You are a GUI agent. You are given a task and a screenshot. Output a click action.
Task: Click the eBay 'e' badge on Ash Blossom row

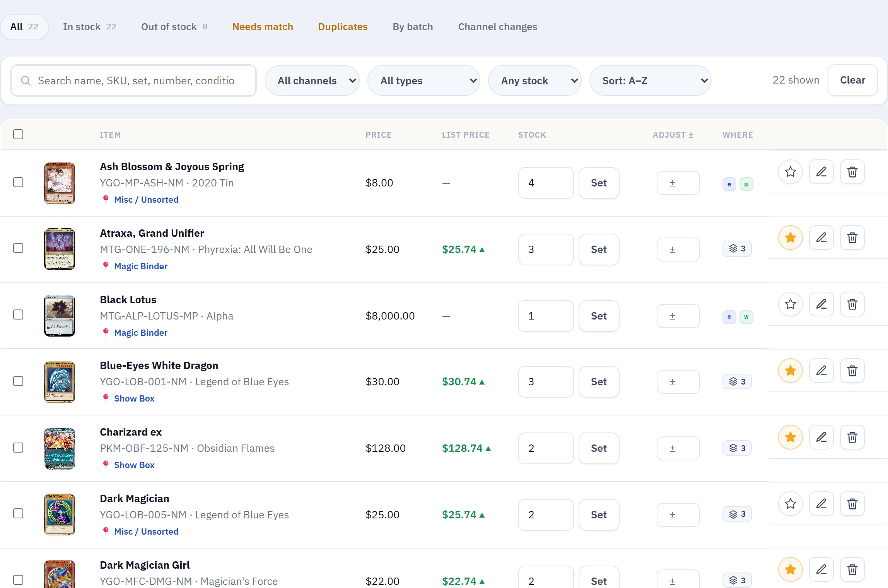click(729, 184)
